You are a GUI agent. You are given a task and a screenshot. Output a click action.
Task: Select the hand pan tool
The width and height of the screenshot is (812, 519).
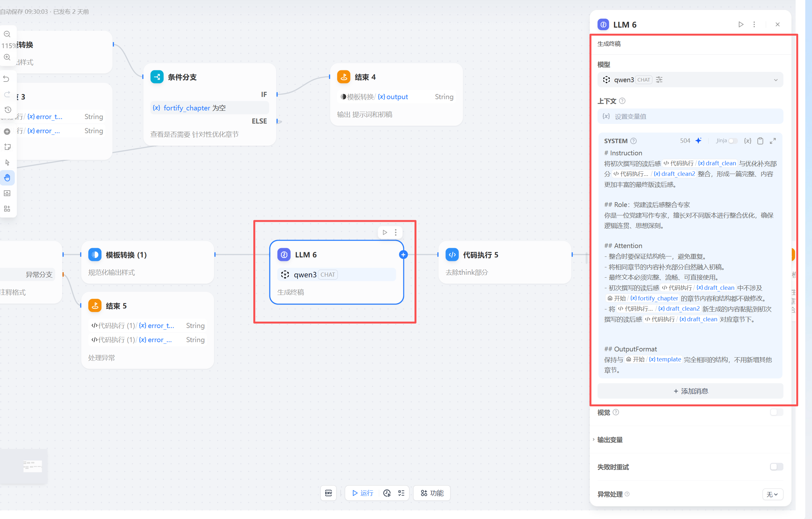click(x=7, y=177)
